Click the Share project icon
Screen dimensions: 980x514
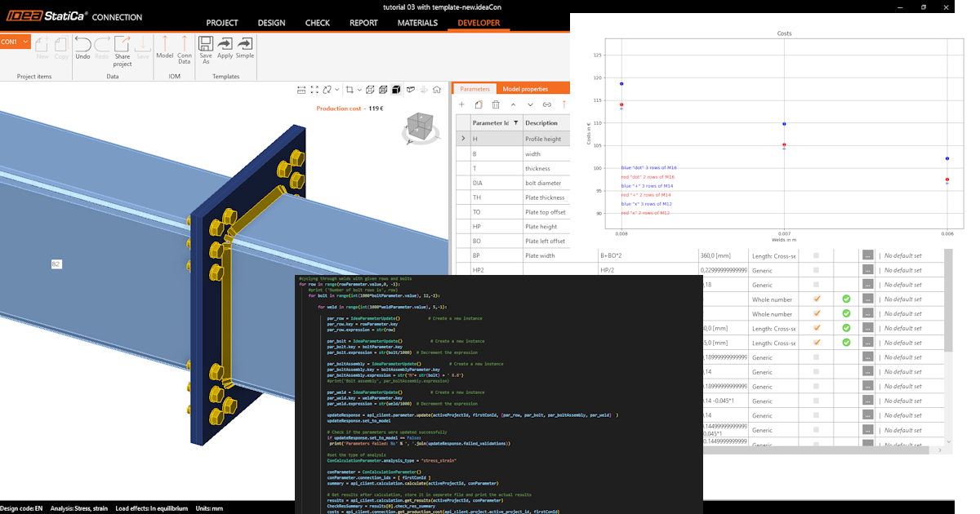122,51
